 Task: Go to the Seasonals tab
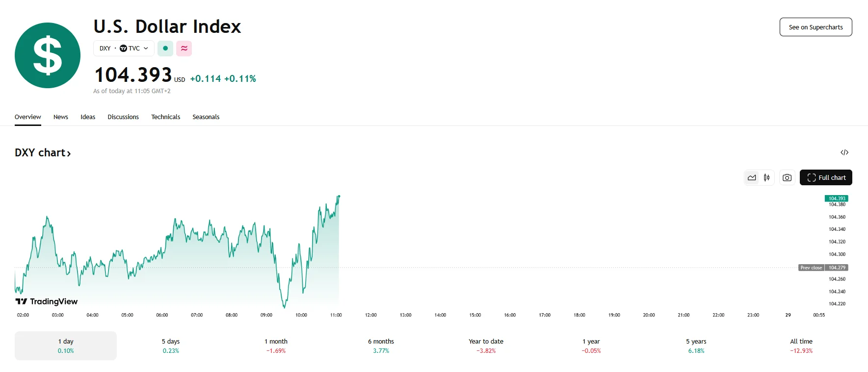tap(206, 117)
